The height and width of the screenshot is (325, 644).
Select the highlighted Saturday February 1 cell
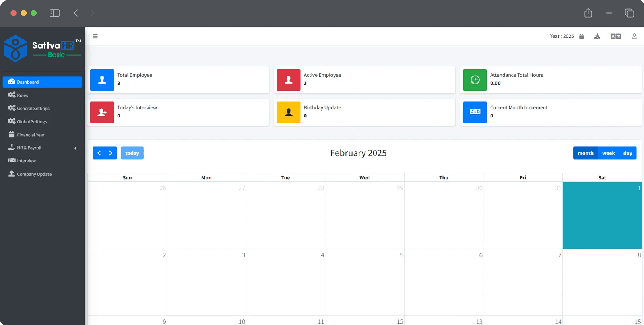click(x=602, y=216)
